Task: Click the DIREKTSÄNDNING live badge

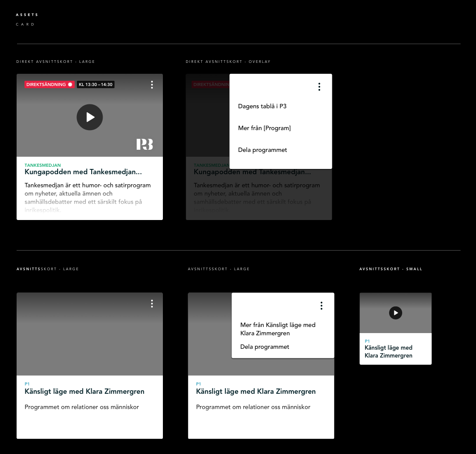Action: [x=49, y=84]
